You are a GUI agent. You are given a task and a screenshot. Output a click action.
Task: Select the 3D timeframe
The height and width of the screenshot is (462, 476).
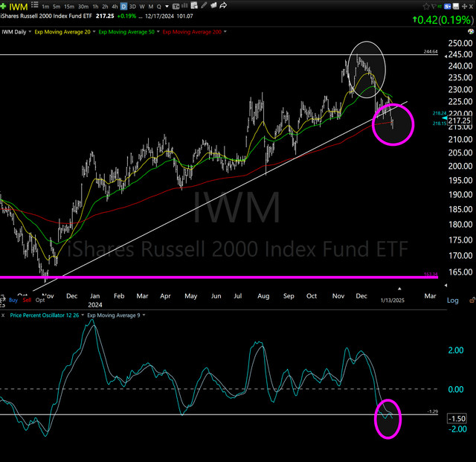click(x=132, y=7)
